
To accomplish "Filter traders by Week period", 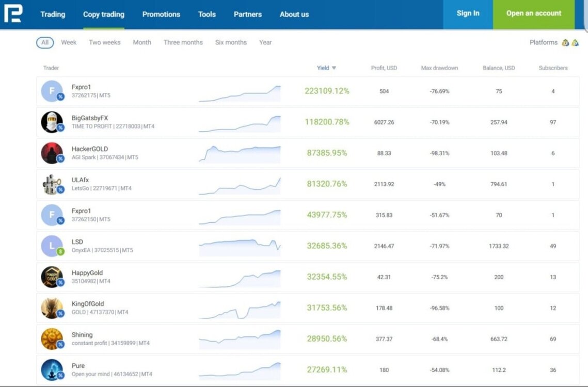I will pos(69,42).
